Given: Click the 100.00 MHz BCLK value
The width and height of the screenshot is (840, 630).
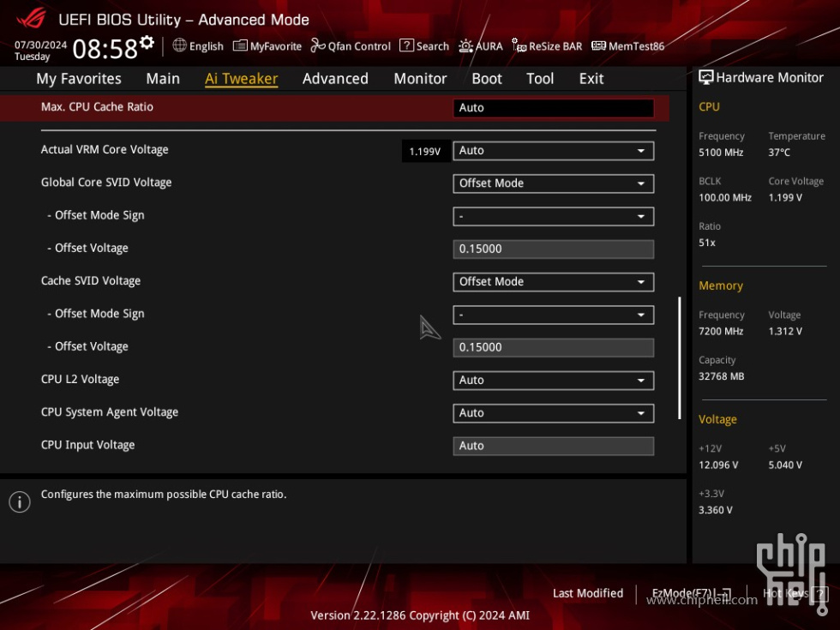Looking at the screenshot, I should [725, 197].
